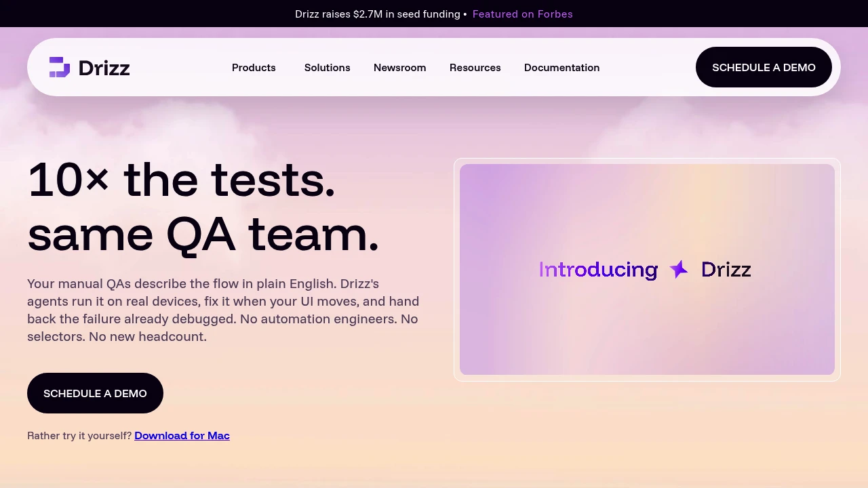Play the Introducing Drizz video
This screenshot has width=868, height=488.
click(x=647, y=270)
